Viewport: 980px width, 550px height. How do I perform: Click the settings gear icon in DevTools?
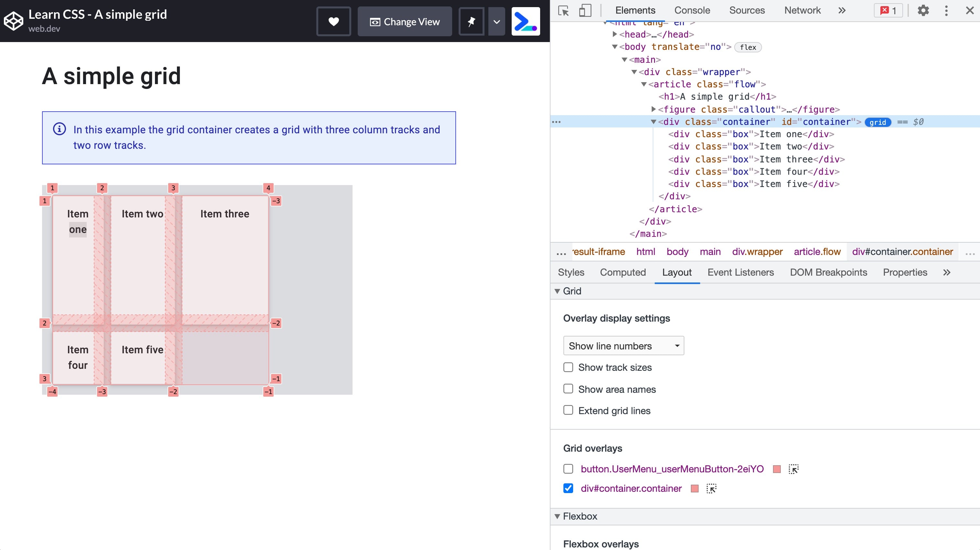click(x=923, y=10)
